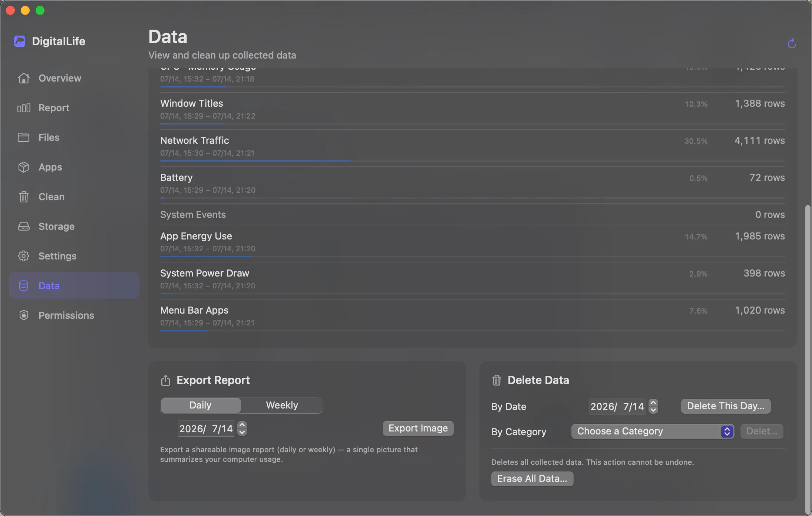Open the Files section
Screen dimensions: 812x516
coord(74,138)
